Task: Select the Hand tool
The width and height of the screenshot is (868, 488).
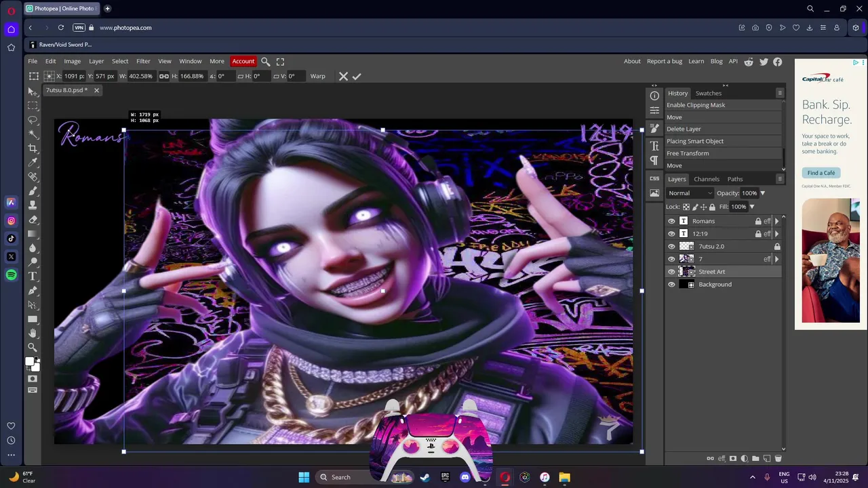Action: click(33, 333)
